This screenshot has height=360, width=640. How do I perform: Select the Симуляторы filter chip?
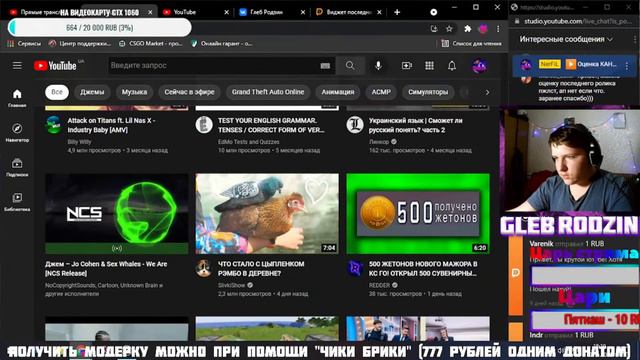pyautogui.click(x=428, y=92)
